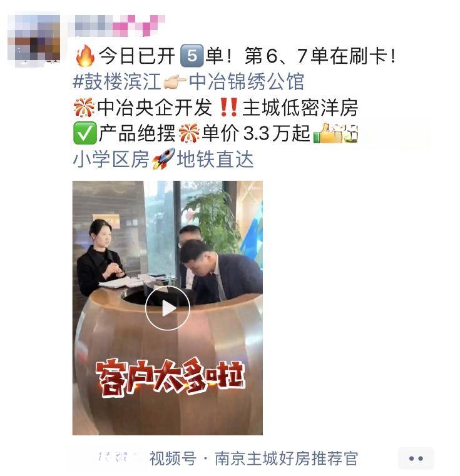
Task: Open the two-dot more options button
Action: 416,458
